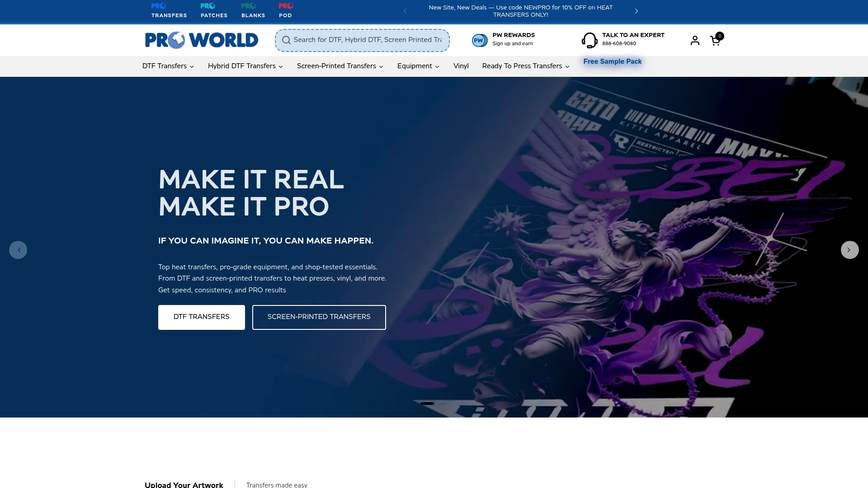Click the PW Rewards badge icon
868x488 pixels.
[x=480, y=40]
